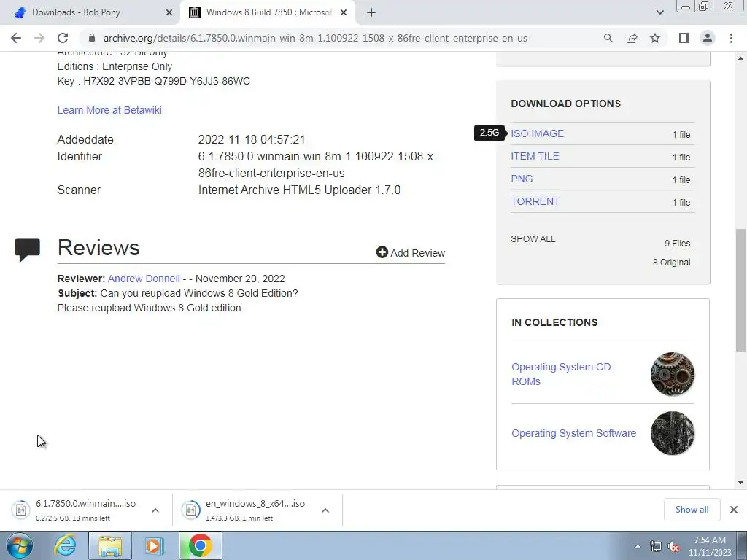This screenshot has height=560, width=747.
Task: Switch to Downloads - Bob Pony tab
Action: click(90, 12)
